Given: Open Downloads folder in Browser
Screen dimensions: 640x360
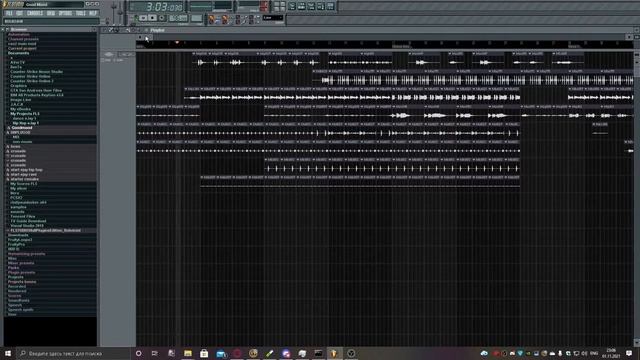Looking at the screenshot, I should point(18,235).
